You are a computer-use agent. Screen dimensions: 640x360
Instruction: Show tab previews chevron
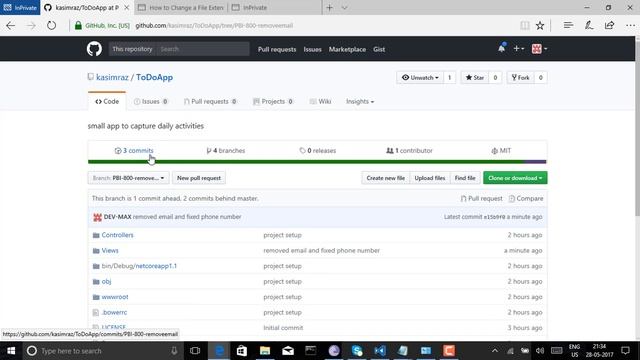point(344,7)
